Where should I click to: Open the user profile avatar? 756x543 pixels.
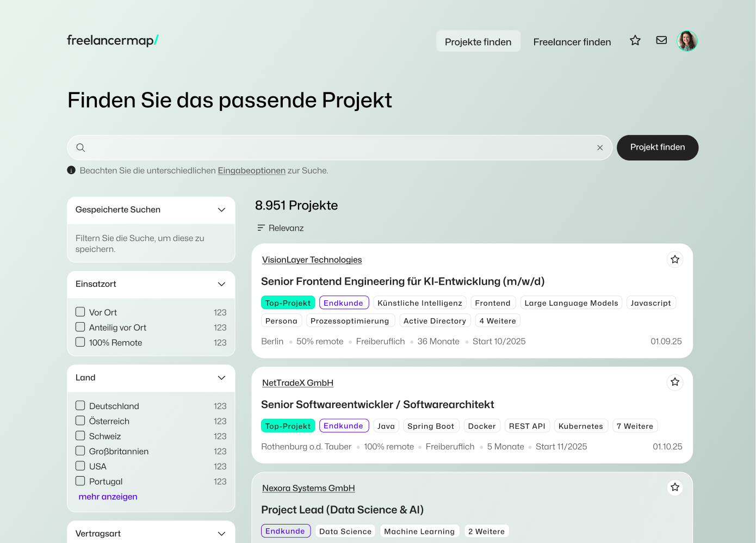coord(687,41)
